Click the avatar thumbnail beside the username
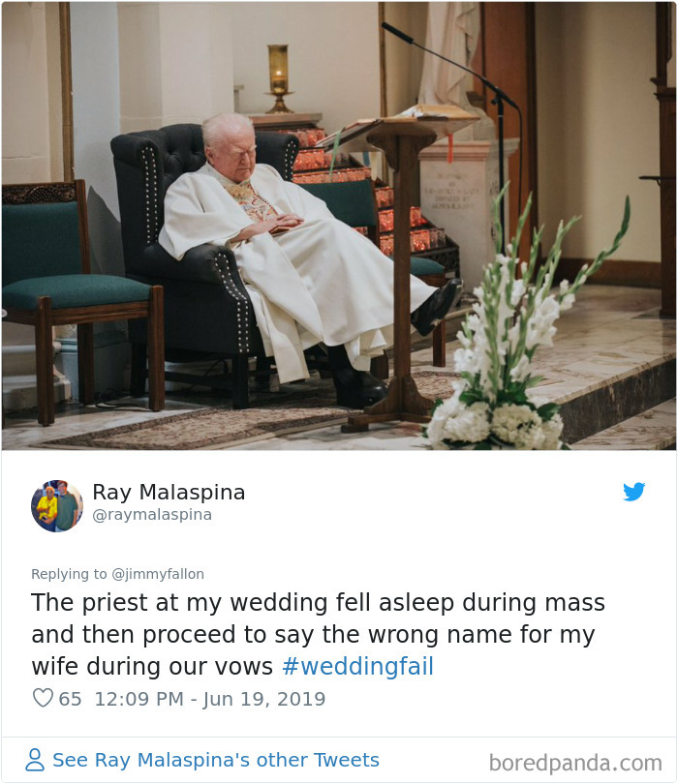678x784 pixels. point(57,506)
